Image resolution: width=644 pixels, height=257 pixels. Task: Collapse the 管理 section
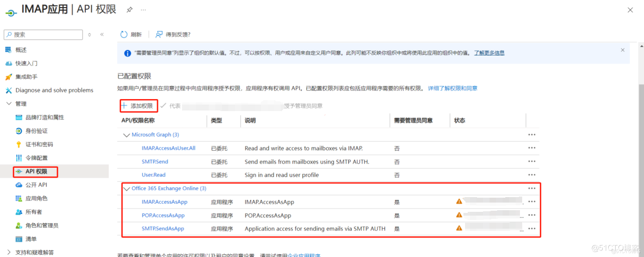[9, 103]
